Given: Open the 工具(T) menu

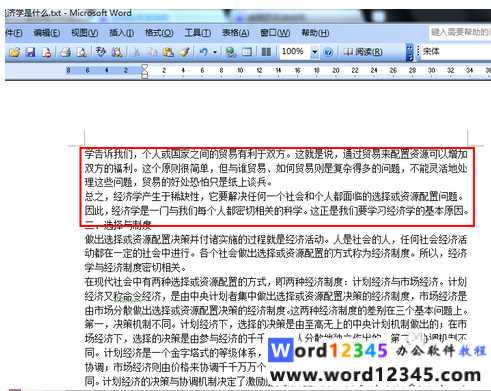Looking at the screenshot, I should click(x=198, y=33).
